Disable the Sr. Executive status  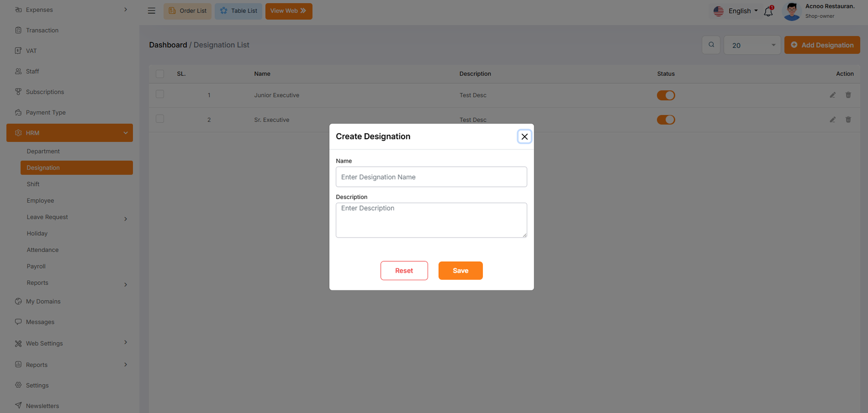[x=666, y=120]
